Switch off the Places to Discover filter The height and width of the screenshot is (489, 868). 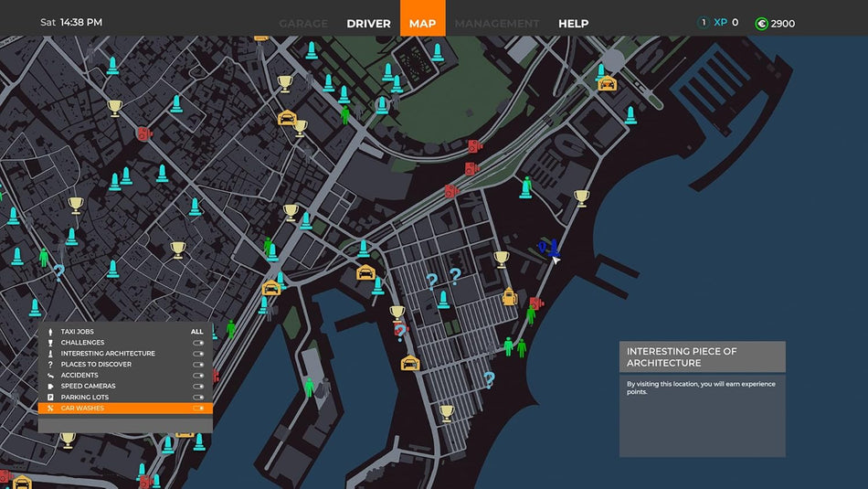pos(197,365)
